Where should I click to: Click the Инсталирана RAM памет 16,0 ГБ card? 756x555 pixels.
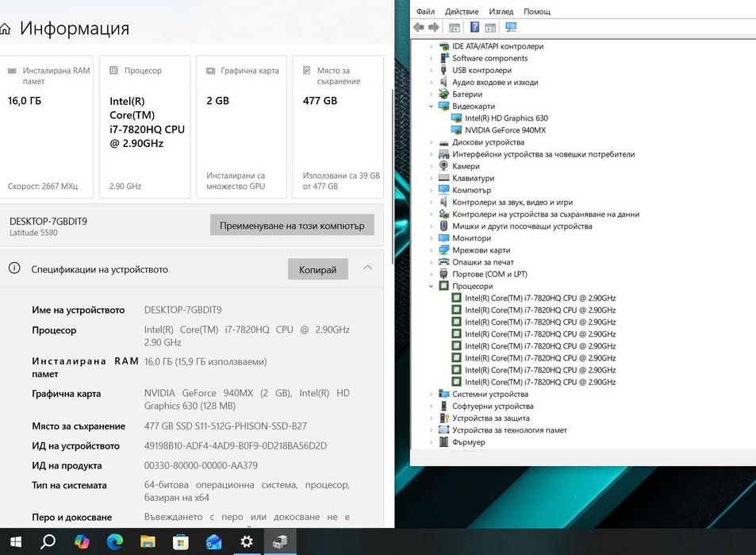coord(46,127)
